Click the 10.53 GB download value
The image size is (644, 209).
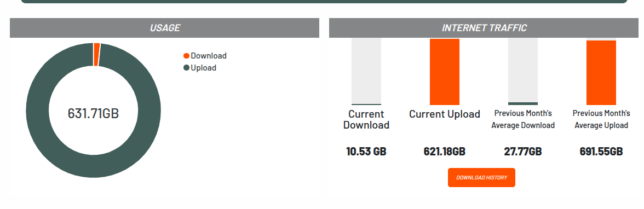point(366,152)
